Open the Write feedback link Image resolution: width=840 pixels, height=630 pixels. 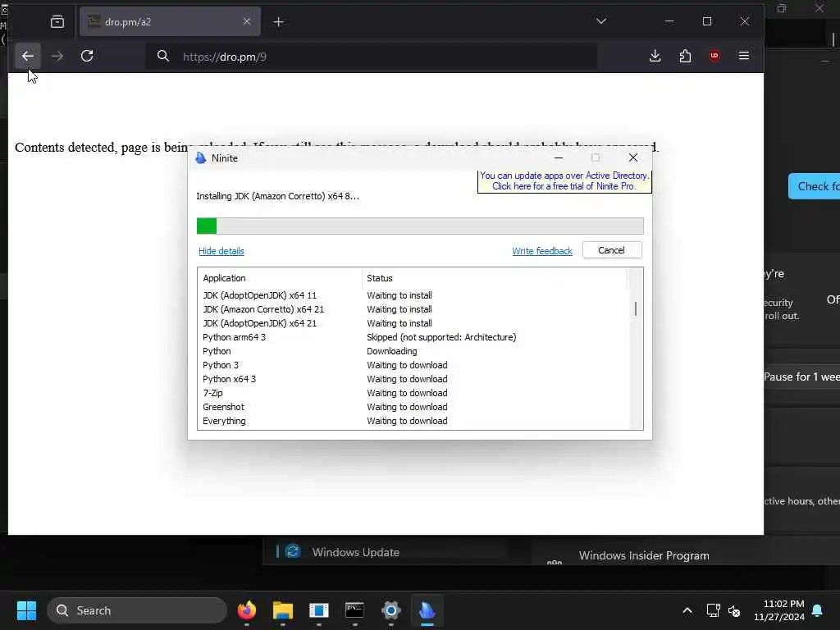pyautogui.click(x=542, y=251)
